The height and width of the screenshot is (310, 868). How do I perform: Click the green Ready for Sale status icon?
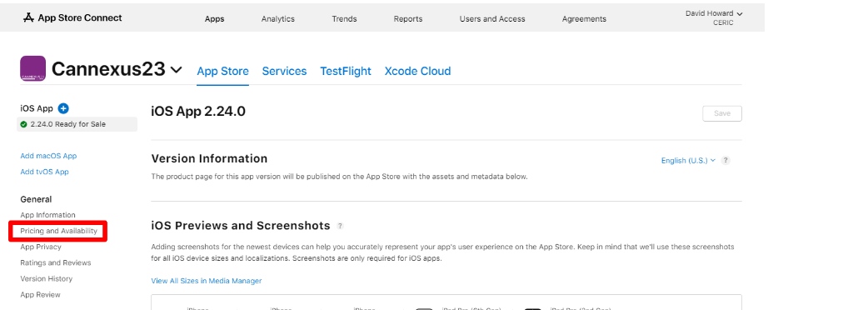coord(24,124)
